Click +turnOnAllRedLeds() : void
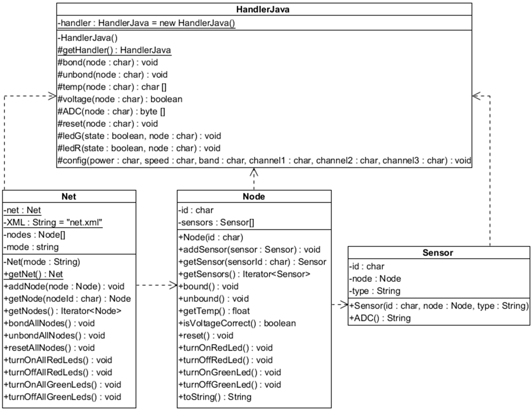This screenshot has width=532, height=410. (58, 360)
